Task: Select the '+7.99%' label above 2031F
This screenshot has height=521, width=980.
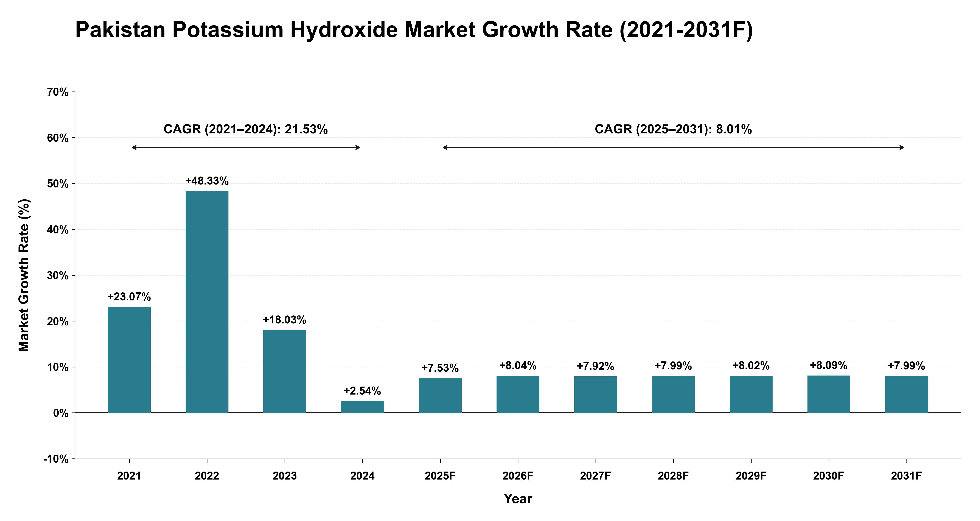Action: pos(906,366)
